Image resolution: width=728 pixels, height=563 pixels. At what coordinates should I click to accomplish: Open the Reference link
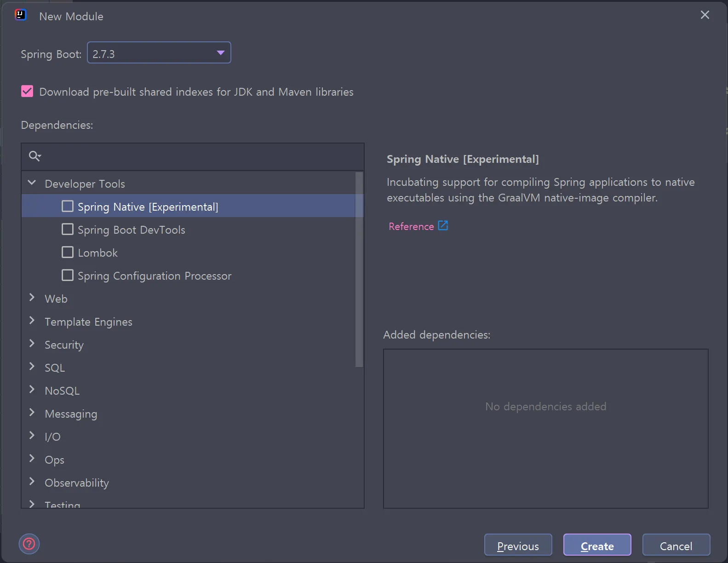point(411,226)
